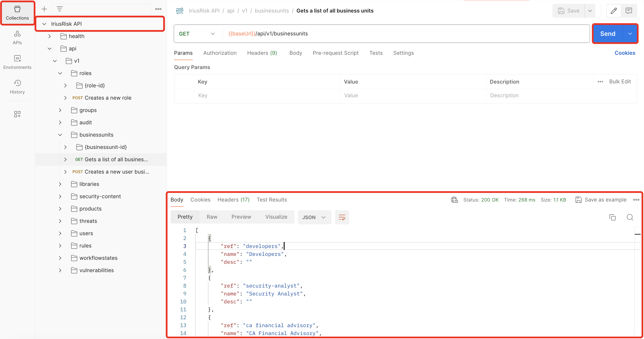Select POST Creates a new role request

click(x=102, y=98)
